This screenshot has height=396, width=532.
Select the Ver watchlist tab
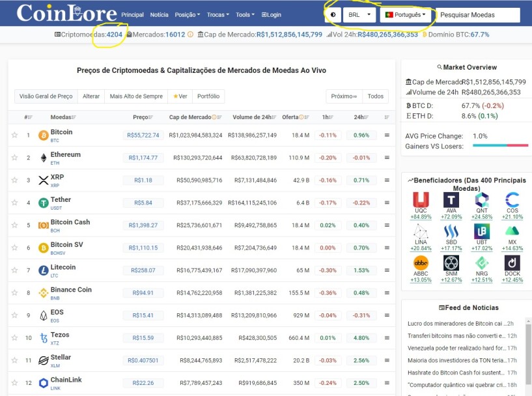(180, 96)
